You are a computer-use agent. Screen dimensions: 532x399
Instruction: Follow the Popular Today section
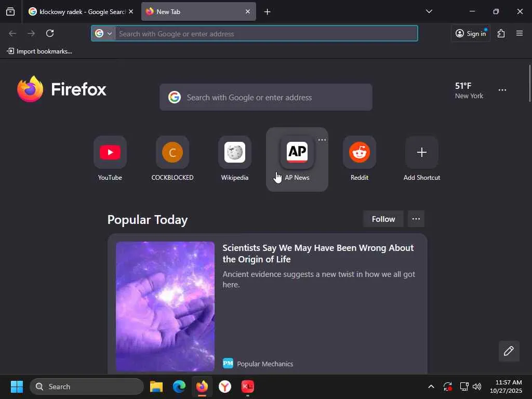[x=383, y=219]
